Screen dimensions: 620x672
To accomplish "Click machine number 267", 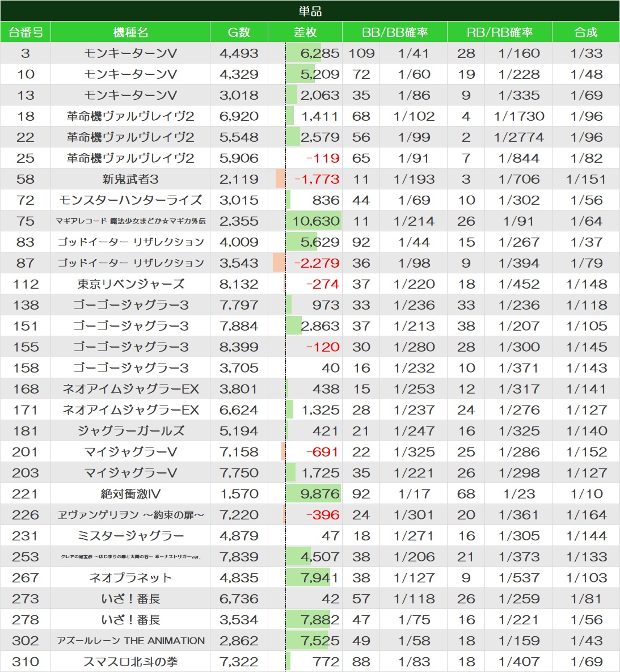I will 26,578.
